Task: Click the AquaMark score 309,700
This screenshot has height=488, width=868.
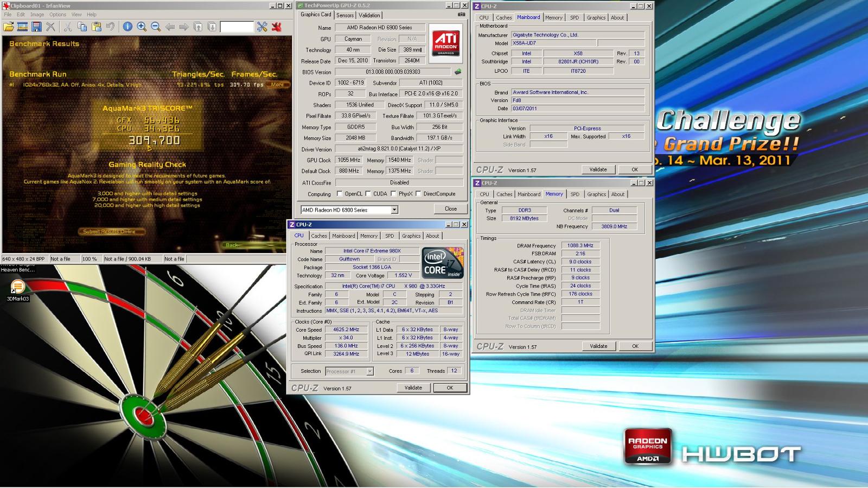Action: click(154, 141)
